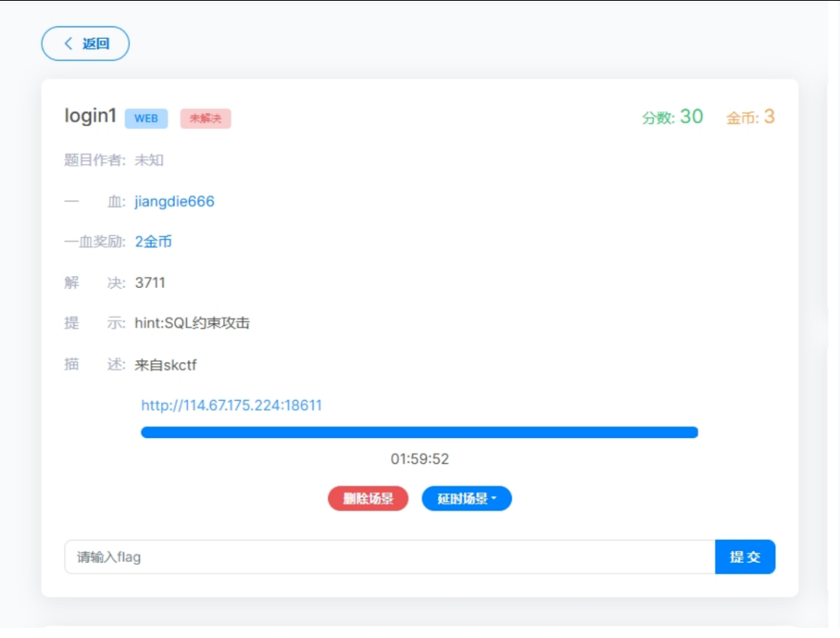Click the author value 未知
Screen dimensions: 840x638
point(149,160)
